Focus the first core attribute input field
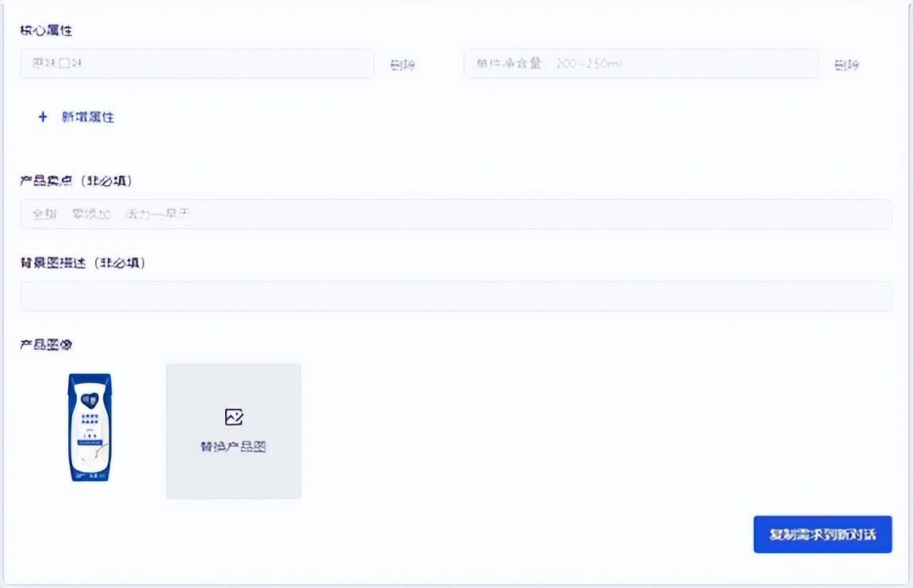913x588 pixels. (197, 63)
